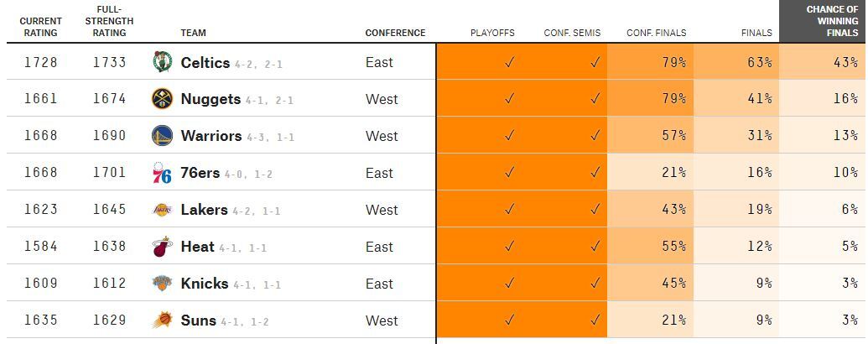The width and height of the screenshot is (868, 344).
Task: Click the Knicks team logo
Action: [162, 284]
